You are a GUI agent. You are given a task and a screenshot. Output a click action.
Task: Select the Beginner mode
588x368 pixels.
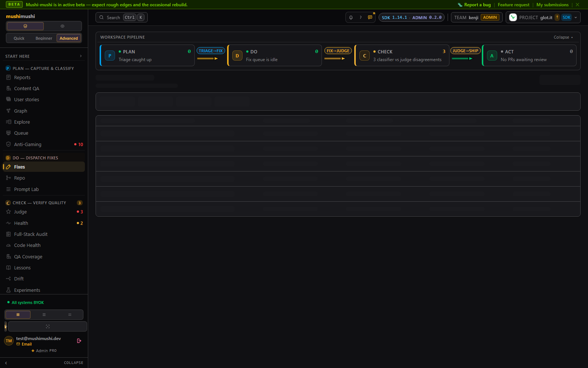coord(44,38)
